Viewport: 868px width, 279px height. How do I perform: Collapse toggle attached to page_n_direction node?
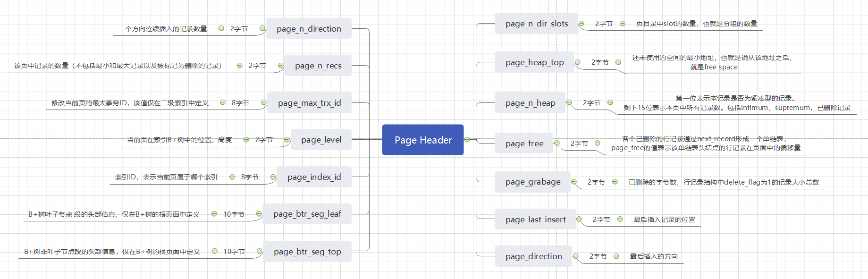tap(262, 29)
